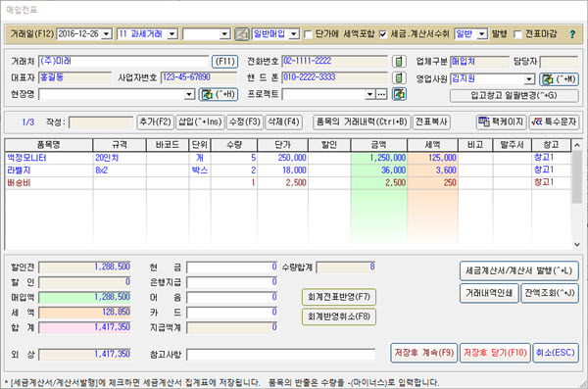This screenshot has width=588, height=389.
Task: Select the 배송비 item row
Action: (287, 182)
